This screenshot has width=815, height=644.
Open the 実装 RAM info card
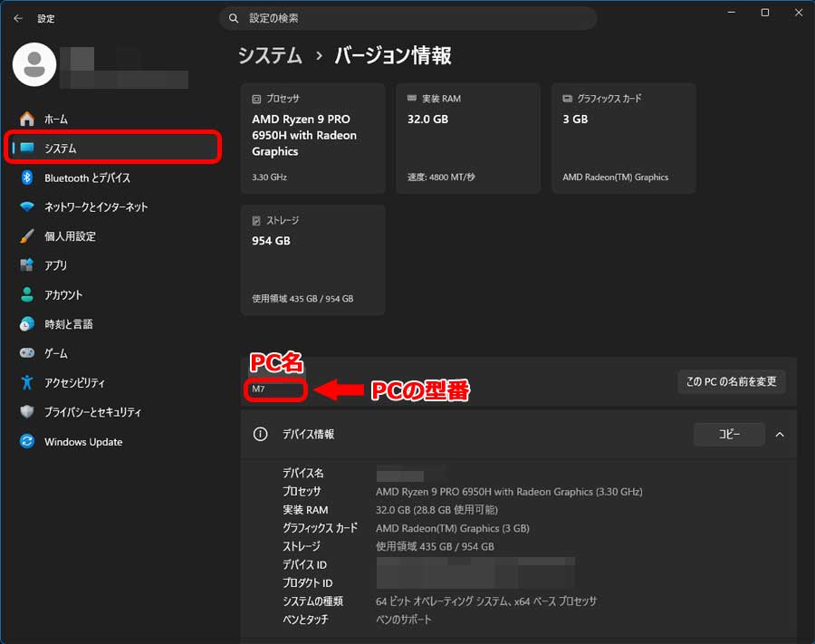click(x=468, y=139)
